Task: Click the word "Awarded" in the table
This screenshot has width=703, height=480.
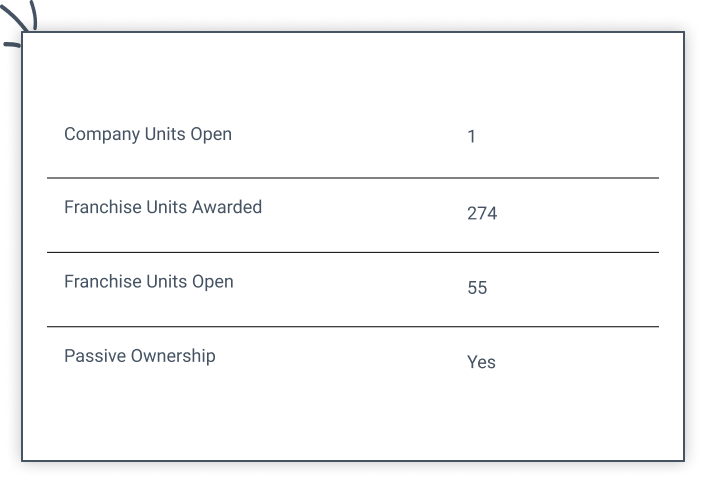Action: click(x=228, y=208)
